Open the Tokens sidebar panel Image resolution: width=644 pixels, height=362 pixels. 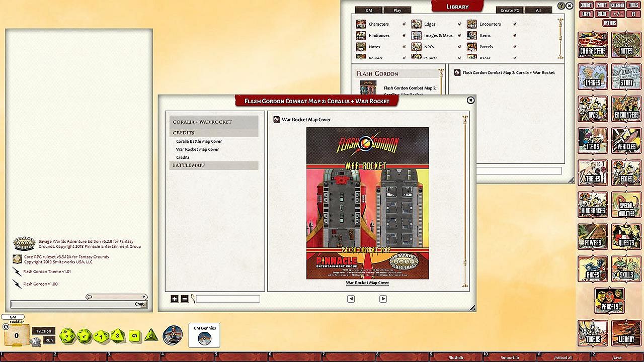593,333
